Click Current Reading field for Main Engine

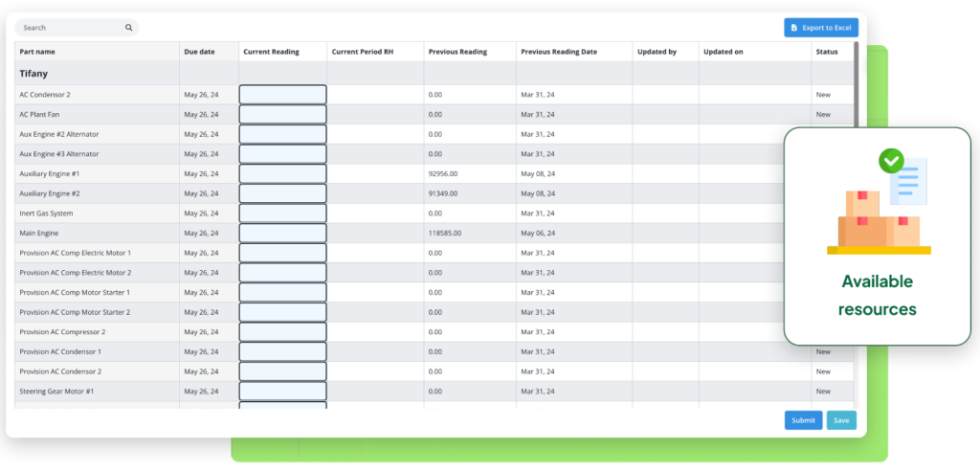click(x=282, y=233)
